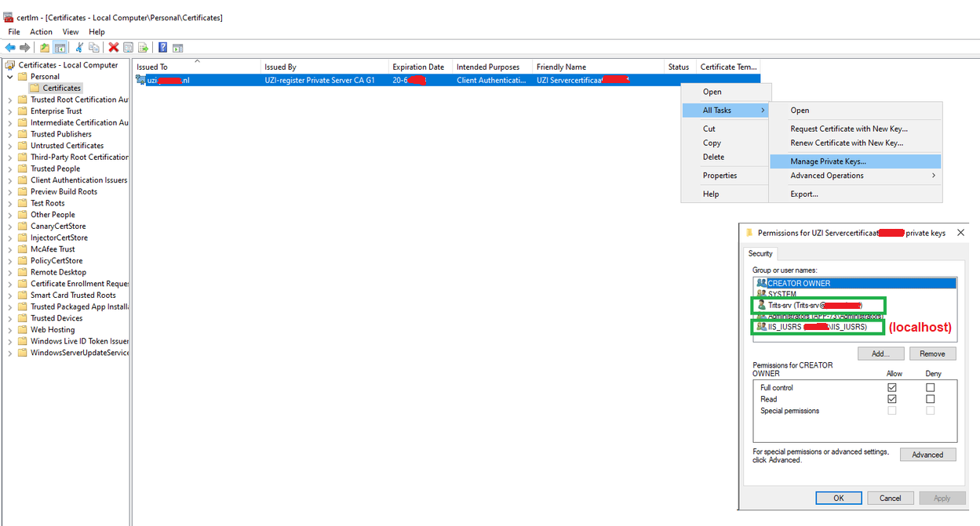980x526 pixels.
Task: Click the Cut scissors toolbar icon
Action: click(79, 48)
